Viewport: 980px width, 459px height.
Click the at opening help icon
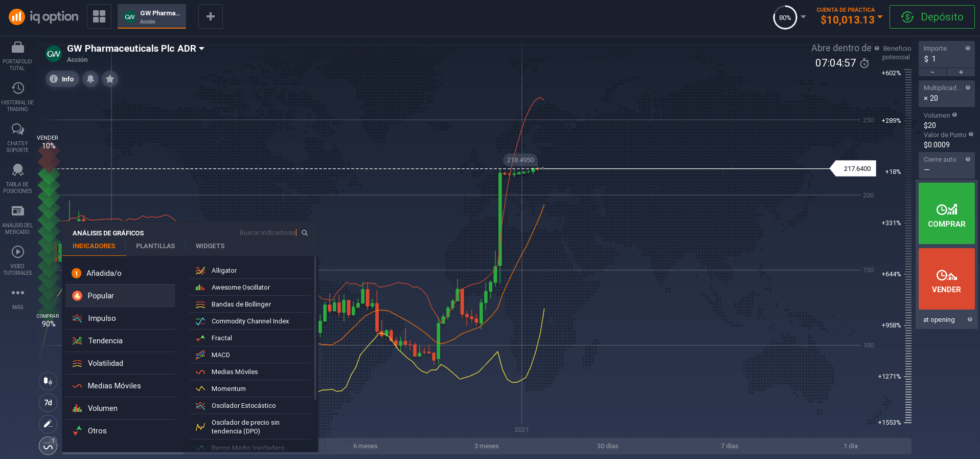click(x=970, y=320)
